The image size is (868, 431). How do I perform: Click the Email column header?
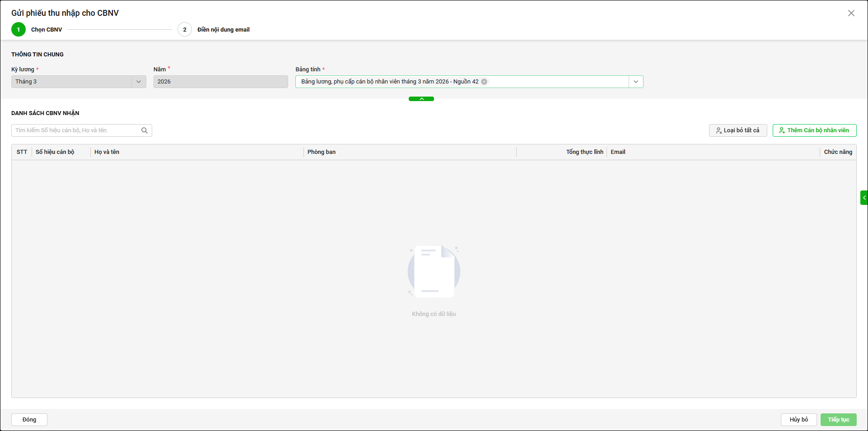tap(618, 152)
